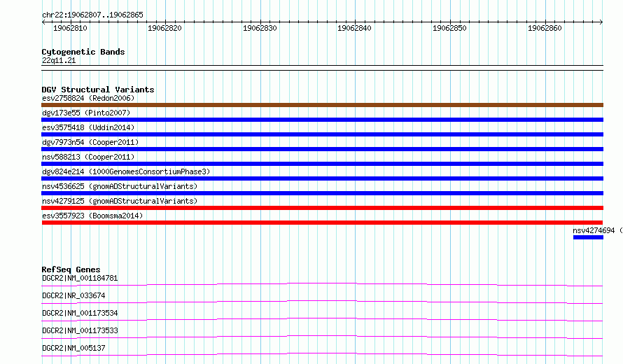Click the chr22:19062807..19062865 coordinate label
The height and width of the screenshot is (364, 623).
tap(92, 15)
